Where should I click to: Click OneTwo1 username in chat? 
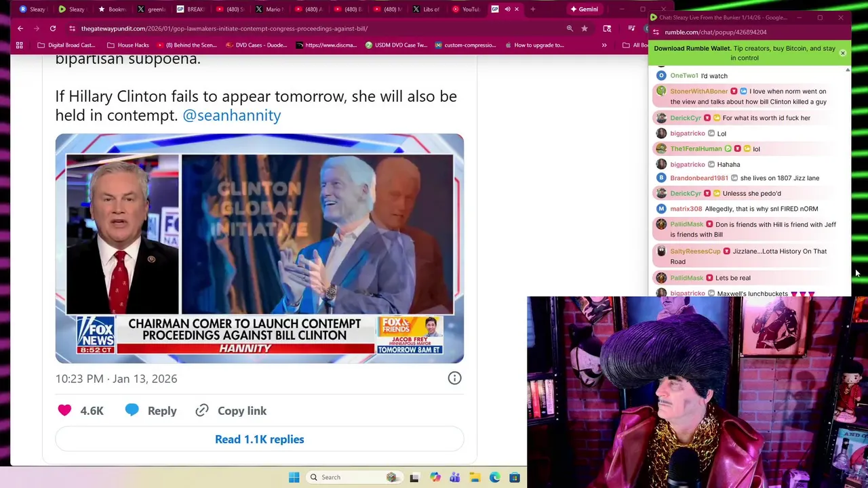click(684, 76)
